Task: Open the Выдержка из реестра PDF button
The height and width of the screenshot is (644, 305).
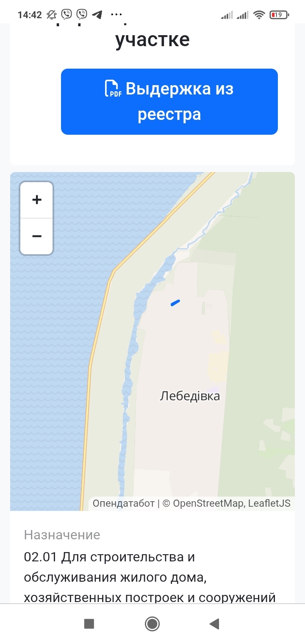Action: coord(169,102)
